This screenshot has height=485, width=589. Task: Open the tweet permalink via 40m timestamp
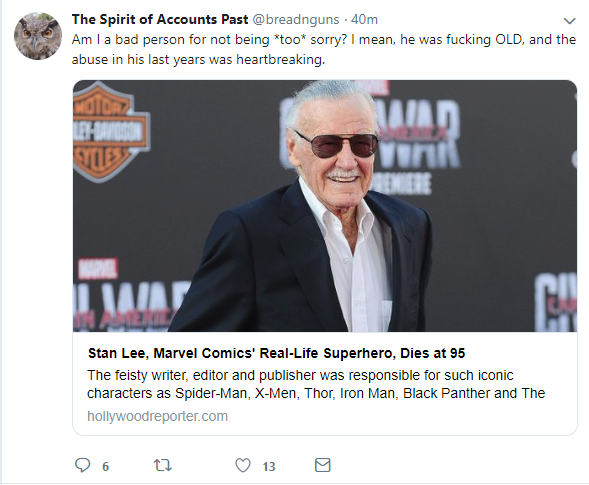(x=364, y=20)
